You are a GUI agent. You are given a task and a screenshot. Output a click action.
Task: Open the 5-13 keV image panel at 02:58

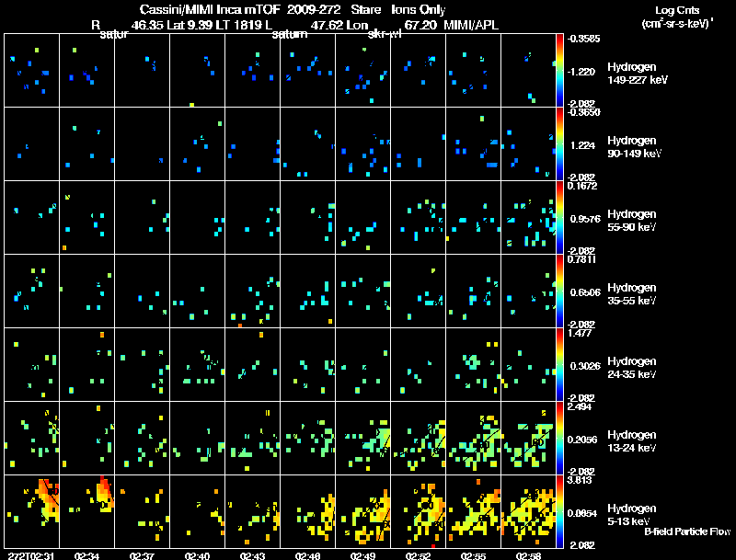(x=528, y=511)
